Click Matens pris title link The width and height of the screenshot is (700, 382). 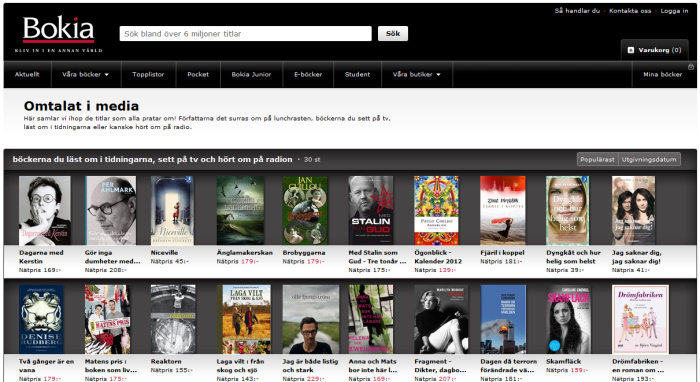click(x=111, y=365)
